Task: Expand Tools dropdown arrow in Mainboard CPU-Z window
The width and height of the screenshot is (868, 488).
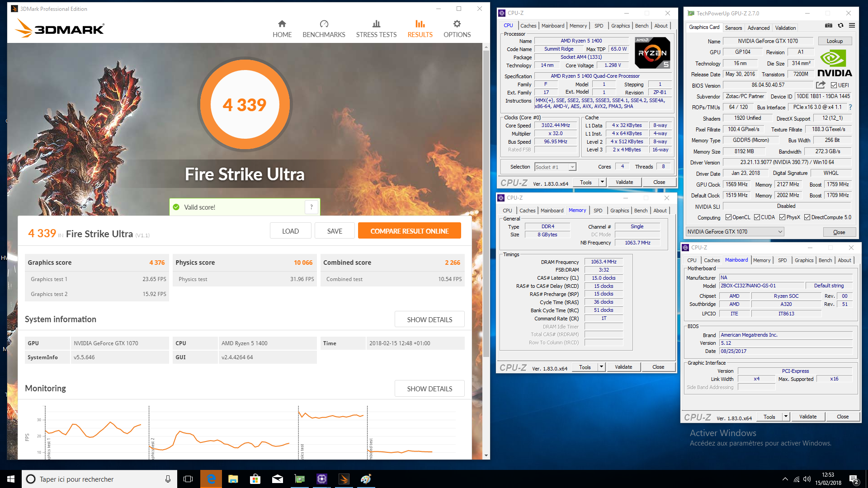Action: click(x=786, y=417)
